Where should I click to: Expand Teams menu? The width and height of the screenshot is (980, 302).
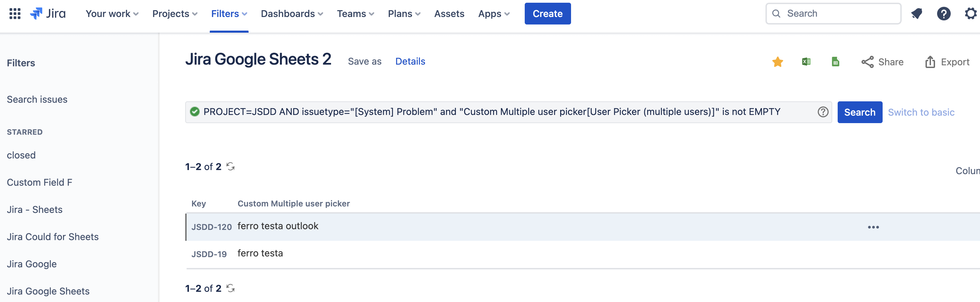(355, 14)
